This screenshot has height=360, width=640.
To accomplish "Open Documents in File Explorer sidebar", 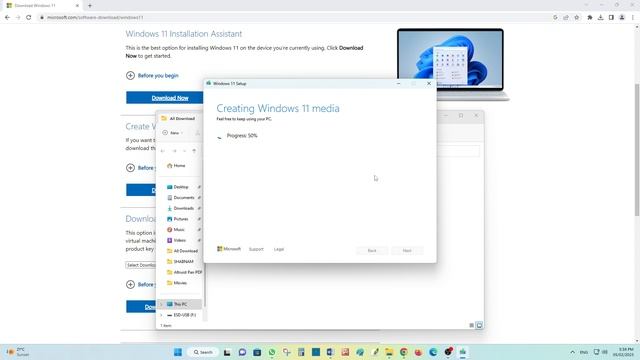I will tap(180, 197).
